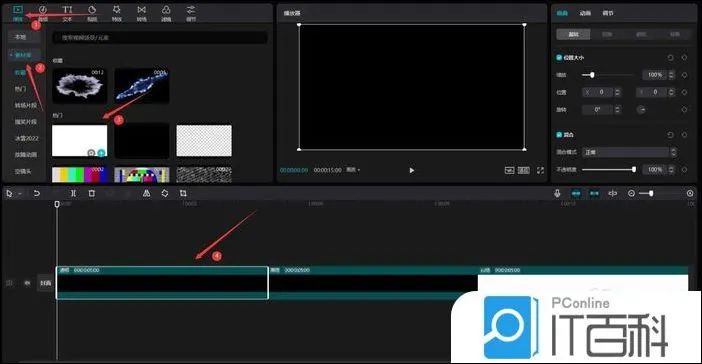Screen dimensions: 702x364
Task: Click the mirror flip icon in timeline toolbar
Action: (146, 193)
